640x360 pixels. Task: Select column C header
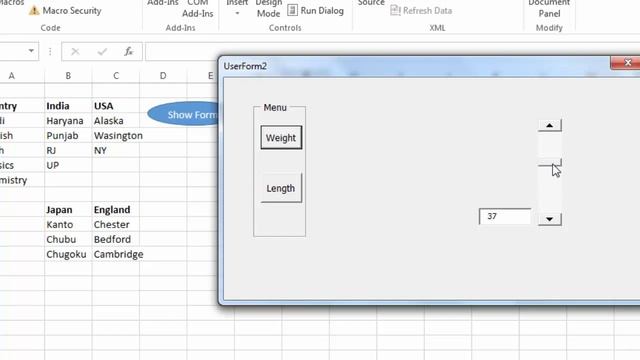[116, 76]
